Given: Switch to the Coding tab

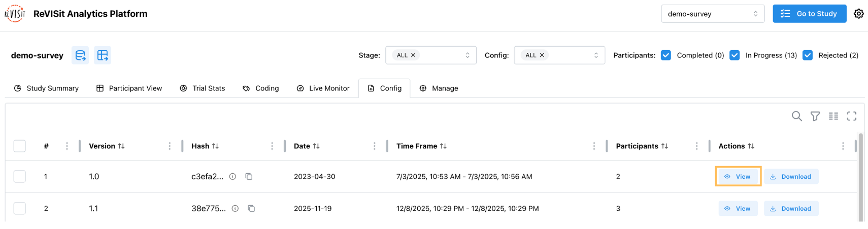Looking at the screenshot, I should [261, 88].
